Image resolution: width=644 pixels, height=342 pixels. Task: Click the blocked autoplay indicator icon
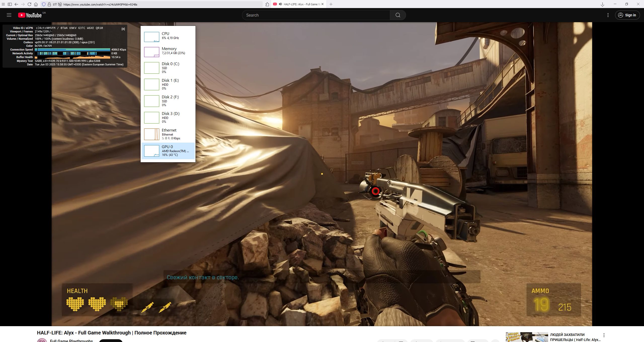coord(60,4)
